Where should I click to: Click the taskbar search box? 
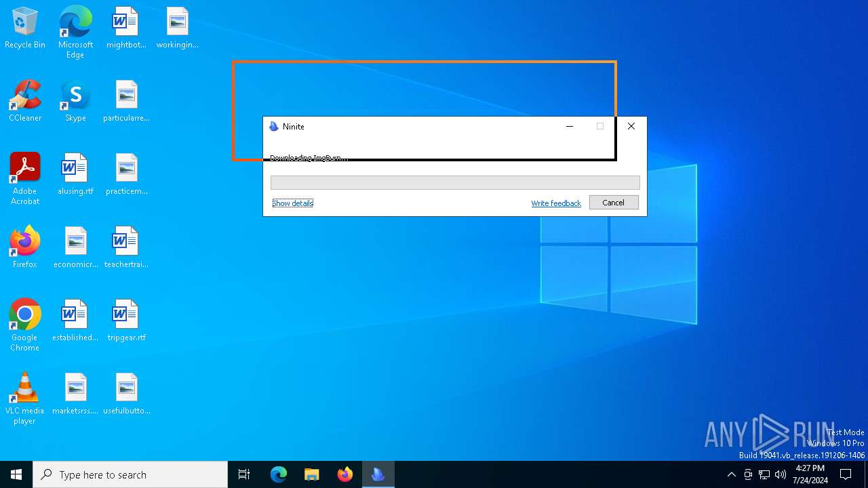[130, 474]
